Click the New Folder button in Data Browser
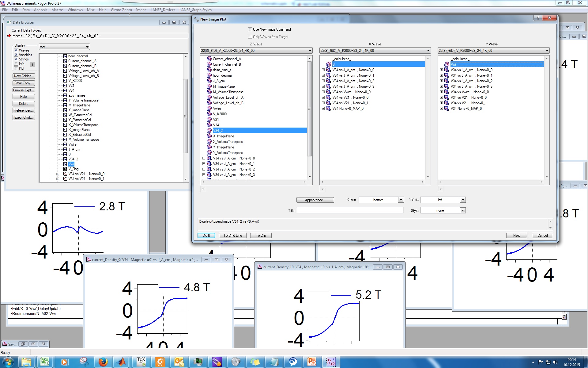The image size is (588, 368). click(24, 76)
